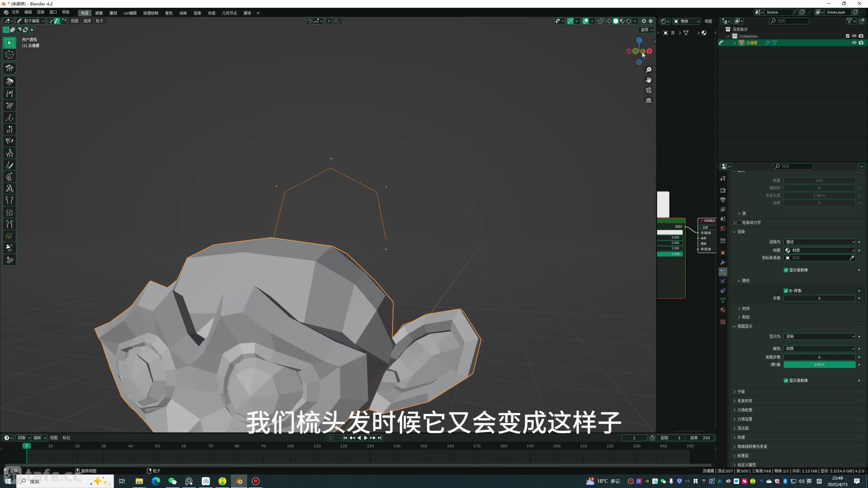The width and height of the screenshot is (868, 488).
Task: Open the 渲染为 路径 dropdown
Action: coord(819,242)
